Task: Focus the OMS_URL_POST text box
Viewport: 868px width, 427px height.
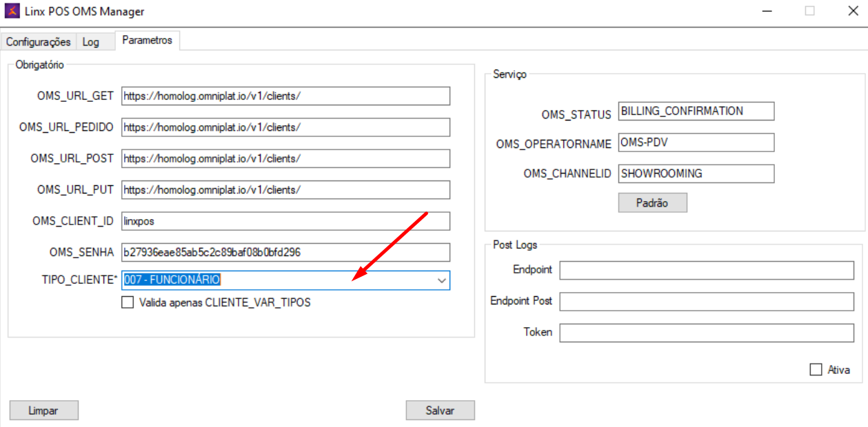Action: (285, 158)
